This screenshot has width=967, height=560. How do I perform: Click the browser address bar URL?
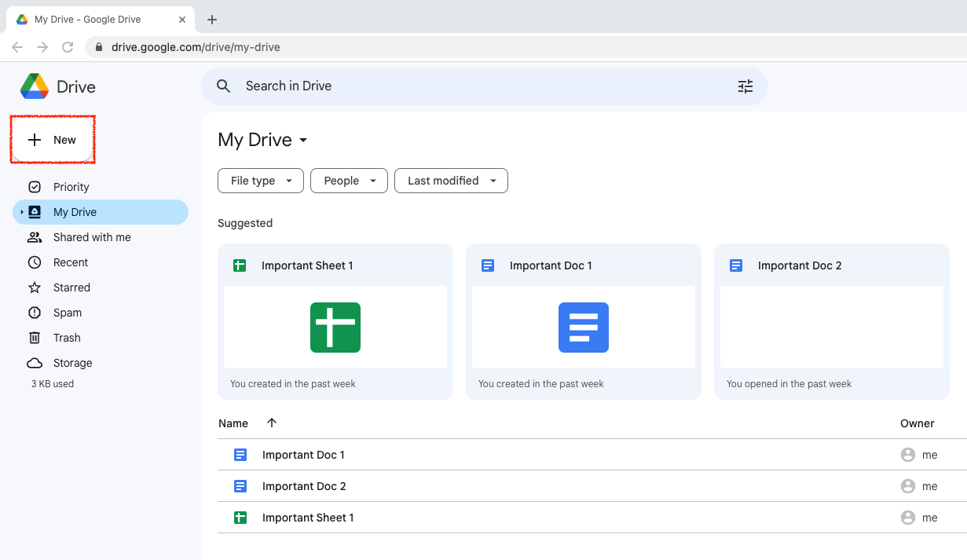(196, 47)
